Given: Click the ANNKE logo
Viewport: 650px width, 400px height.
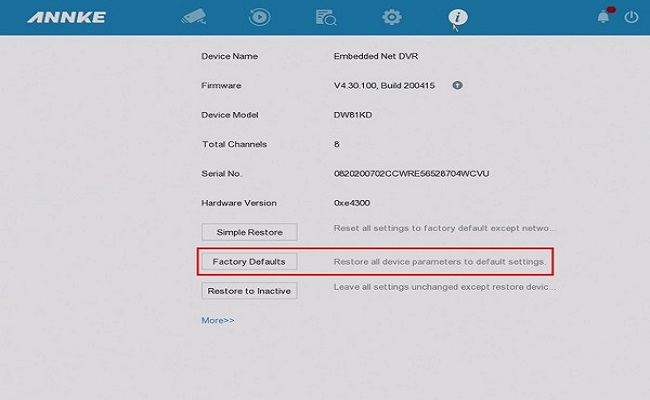Looking at the screenshot, I should point(66,17).
